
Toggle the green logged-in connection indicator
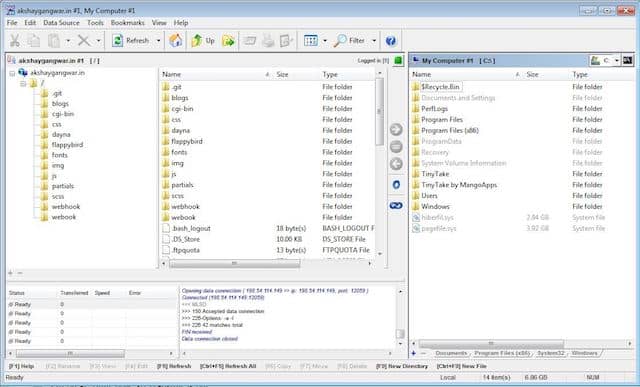click(398, 60)
